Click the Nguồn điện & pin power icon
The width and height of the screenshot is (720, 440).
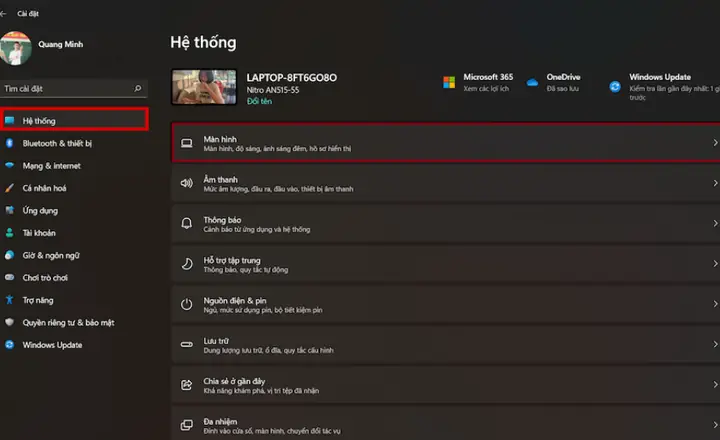(x=186, y=304)
